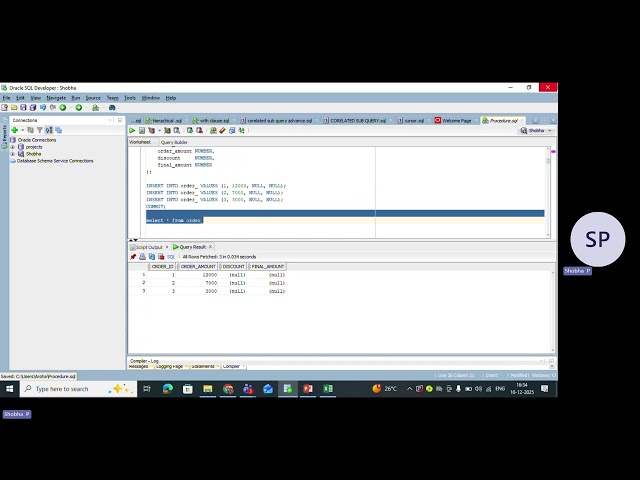Click the Open folder icon in main toolbar
640x480 pixels.
point(14,108)
